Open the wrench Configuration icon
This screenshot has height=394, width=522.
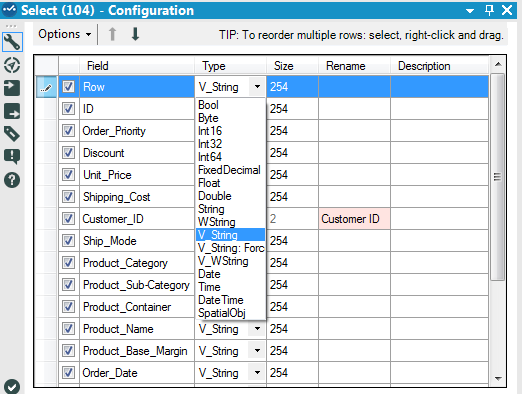click(x=12, y=42)
